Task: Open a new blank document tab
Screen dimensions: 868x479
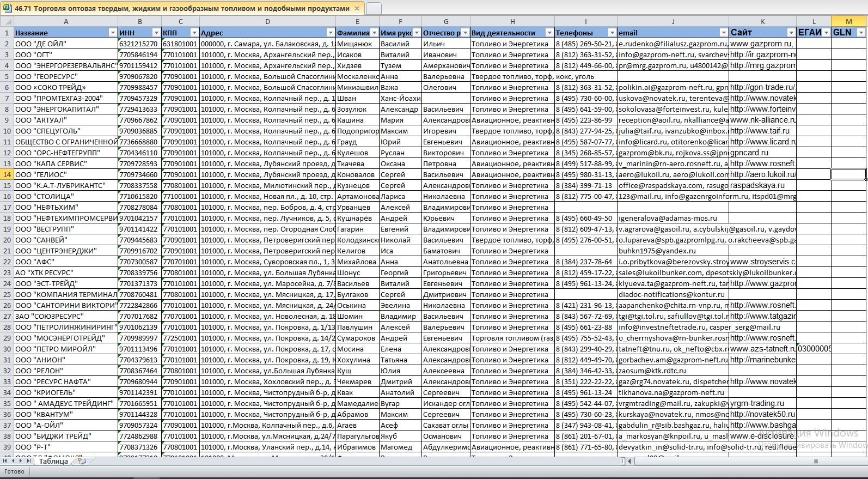Action: tap(374, 8)
